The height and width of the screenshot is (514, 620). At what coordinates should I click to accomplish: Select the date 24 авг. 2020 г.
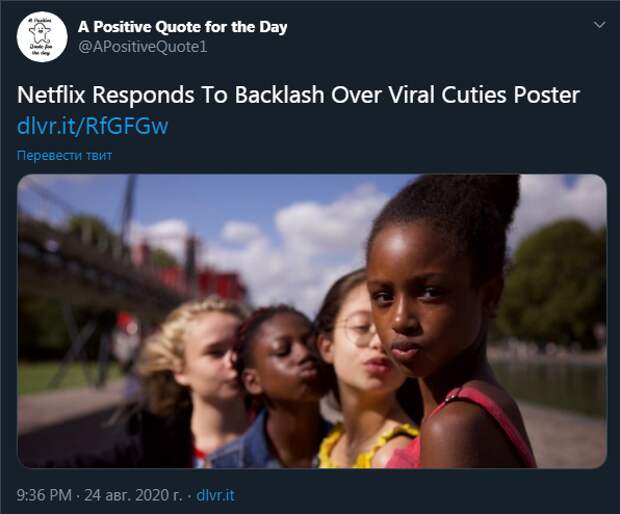point(136,494)
